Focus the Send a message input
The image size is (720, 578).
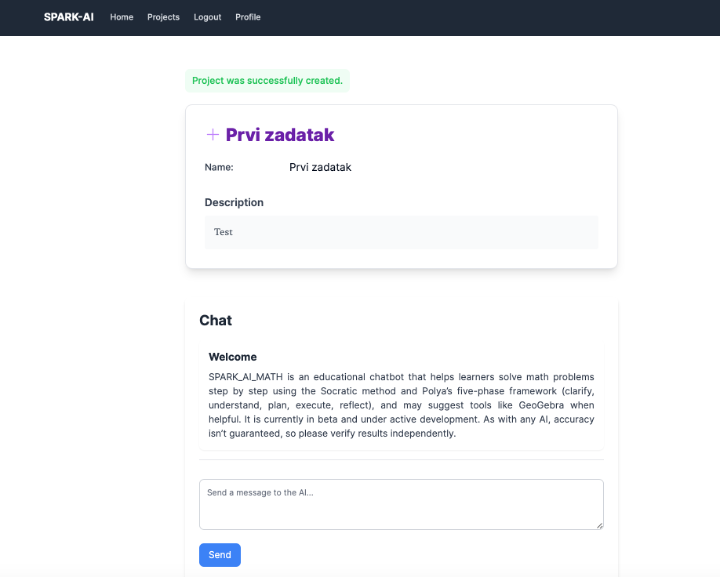(401, 503)
